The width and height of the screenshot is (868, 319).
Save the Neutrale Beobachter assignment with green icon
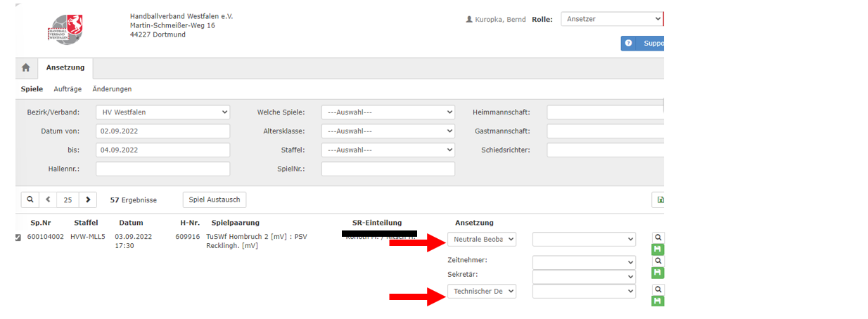658,249
